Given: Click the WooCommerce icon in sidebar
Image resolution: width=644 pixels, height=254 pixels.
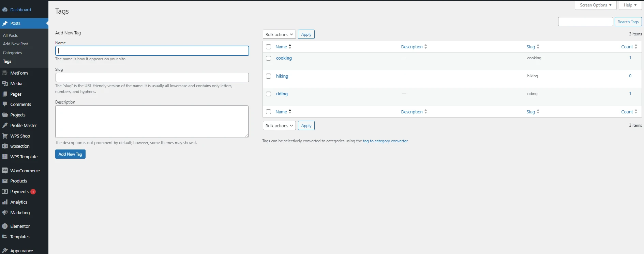Looking at the screenshot, I should click(5, 171).
